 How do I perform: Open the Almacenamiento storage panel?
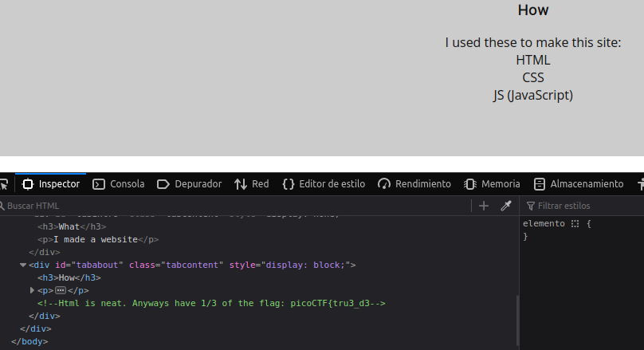[x=579, y=184]
